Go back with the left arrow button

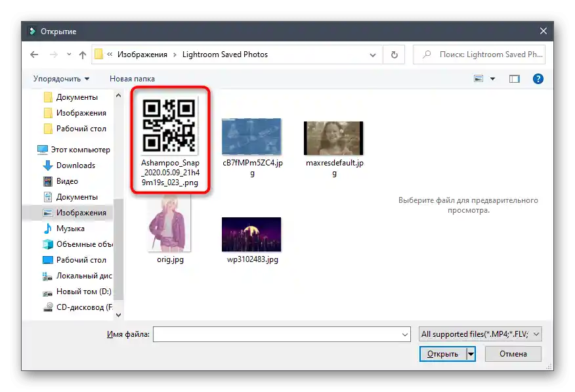click(34, 54)
